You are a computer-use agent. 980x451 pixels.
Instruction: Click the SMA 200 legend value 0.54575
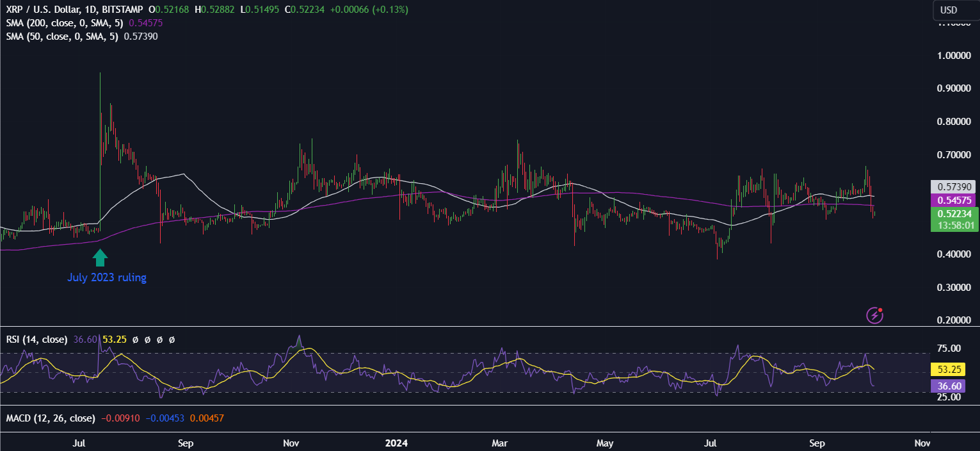pos(145,23)
